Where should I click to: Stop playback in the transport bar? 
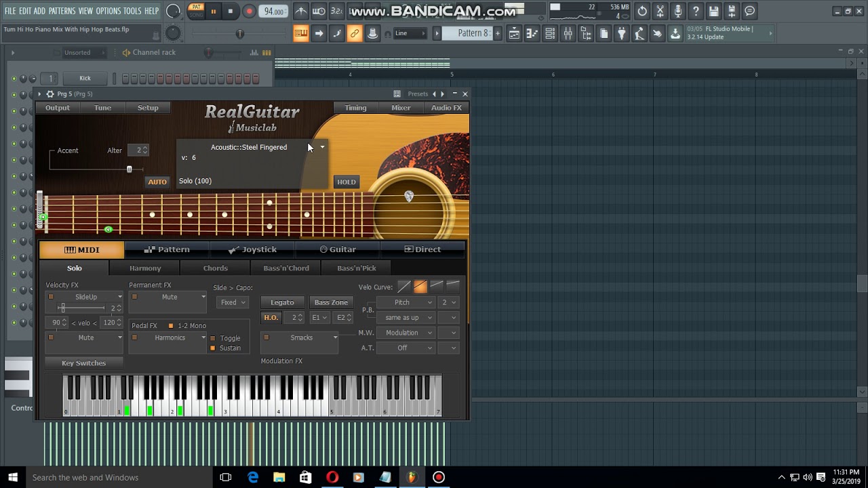[x=231, y=12]
